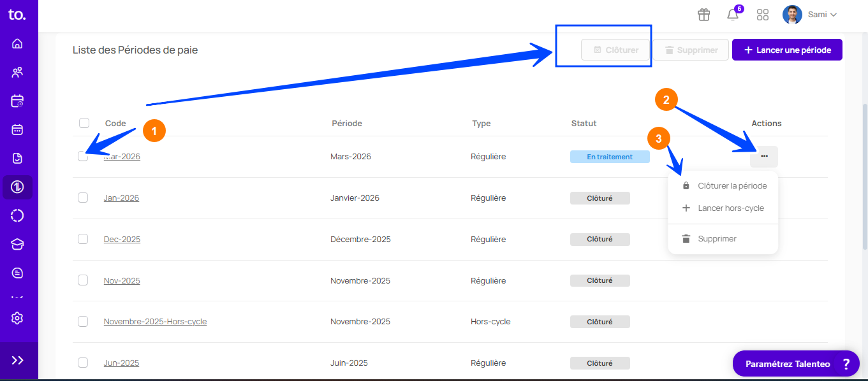Click the page vertical scrollbar
The width and height of the screenshot is (868, 381).
point(864,178)
